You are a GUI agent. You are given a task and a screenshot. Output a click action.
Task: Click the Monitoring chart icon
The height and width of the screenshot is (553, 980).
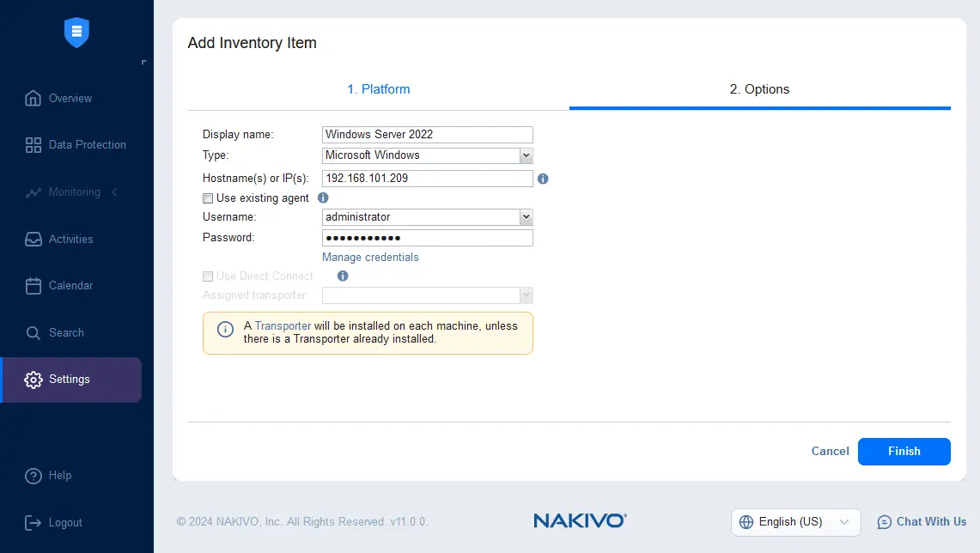(33, 192)
